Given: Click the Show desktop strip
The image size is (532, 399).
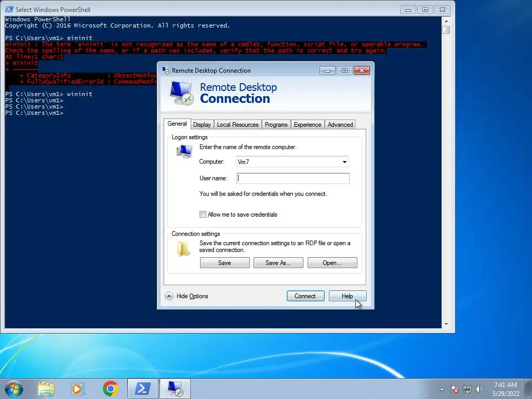Looking at the screenshot, I should pos(528,389).
